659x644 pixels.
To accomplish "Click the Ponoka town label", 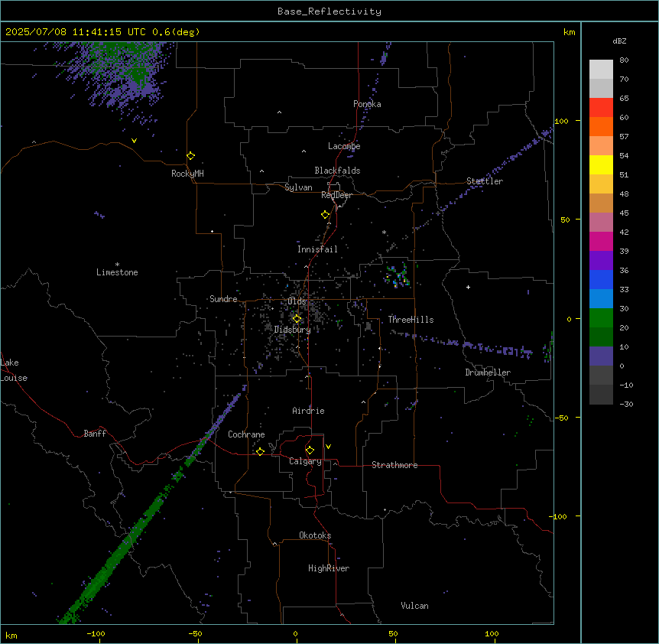I will (367, 104).
